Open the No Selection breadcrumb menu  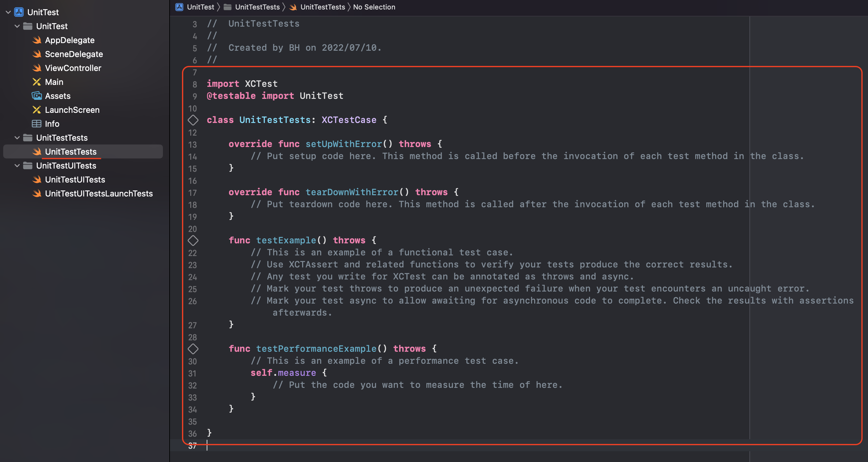click(x=374, y=7)
